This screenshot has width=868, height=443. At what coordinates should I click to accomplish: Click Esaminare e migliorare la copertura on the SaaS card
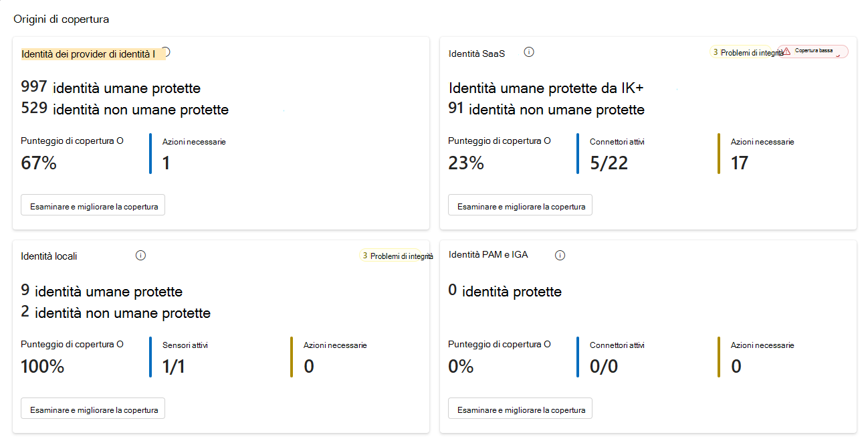(520, 205)
